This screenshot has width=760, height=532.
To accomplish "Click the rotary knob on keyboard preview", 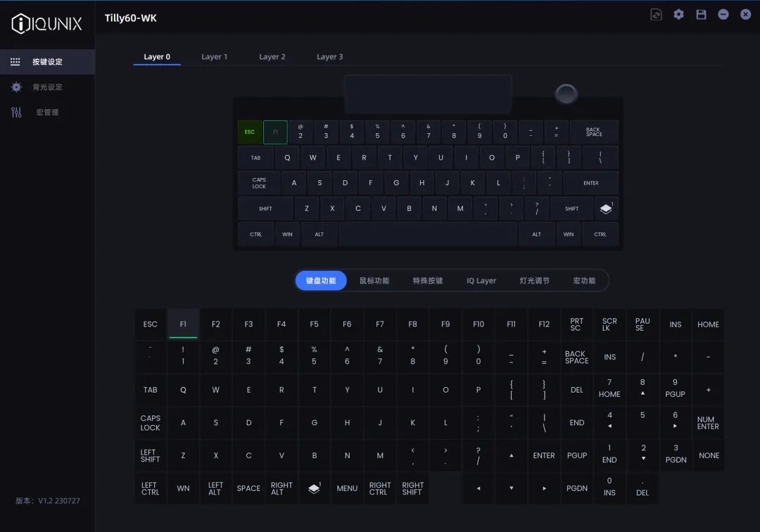I will (x=566, y=94).
